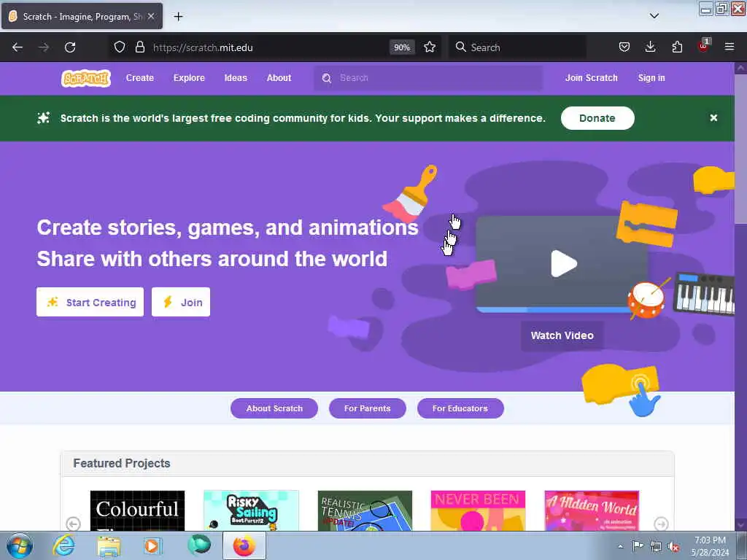Launch Internet Explorer from the taskbar

[x=64, y=545]
